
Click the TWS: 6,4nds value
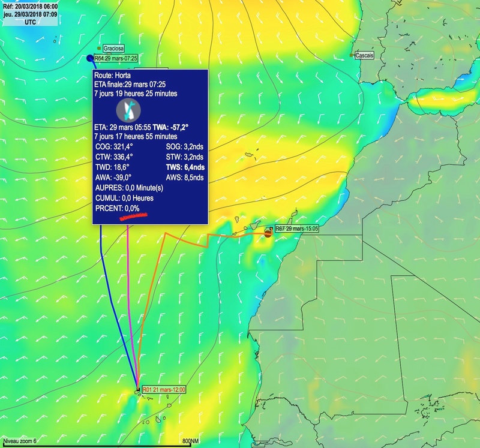(x=185, y=167)
